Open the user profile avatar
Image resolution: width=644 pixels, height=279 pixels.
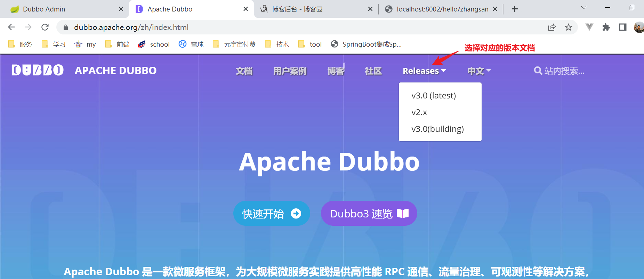tap(639, 27)
